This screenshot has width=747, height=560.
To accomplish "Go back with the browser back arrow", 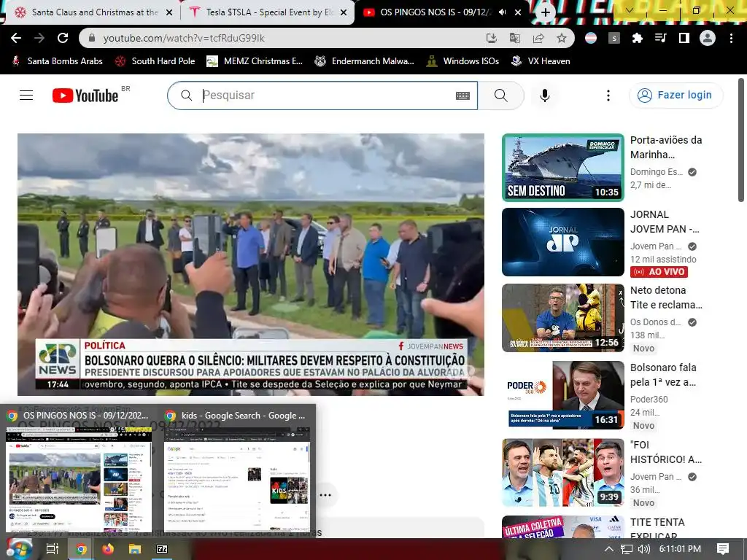I will point(16,38).
